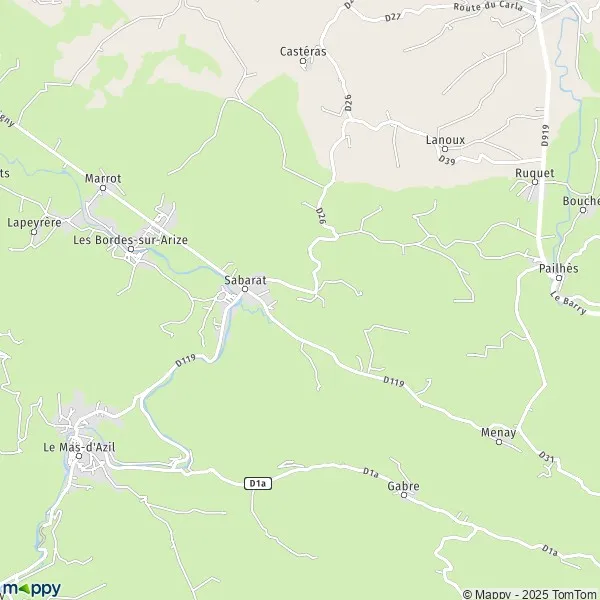Image resolution: width=600 pixels, height=600 pixels.
Task: Click the Gabre village marker
Action: [404, 495]
